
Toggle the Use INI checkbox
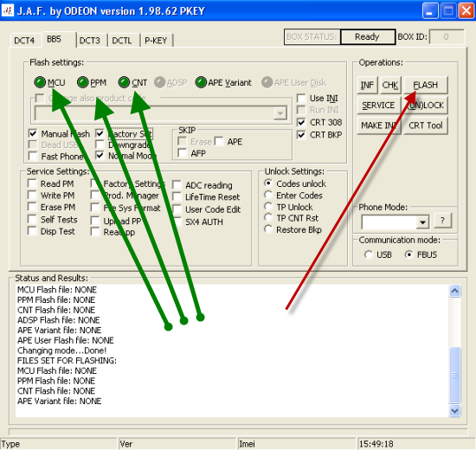pyautogui.click(x=301, y=98)
